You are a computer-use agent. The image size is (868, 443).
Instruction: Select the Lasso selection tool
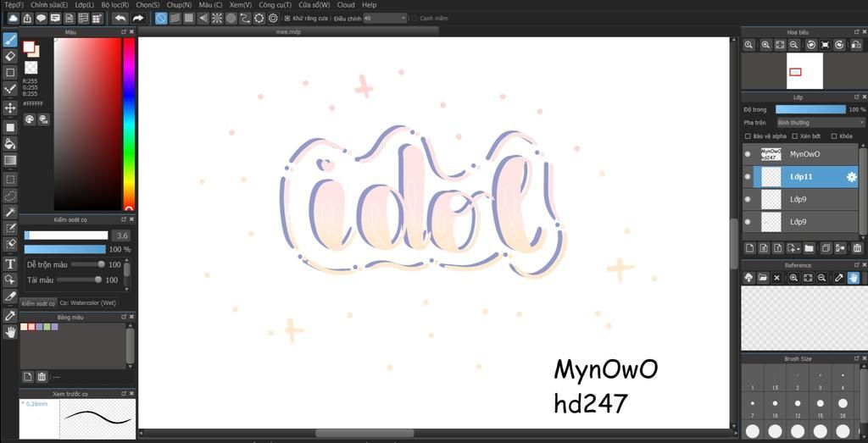click(10, 195)
